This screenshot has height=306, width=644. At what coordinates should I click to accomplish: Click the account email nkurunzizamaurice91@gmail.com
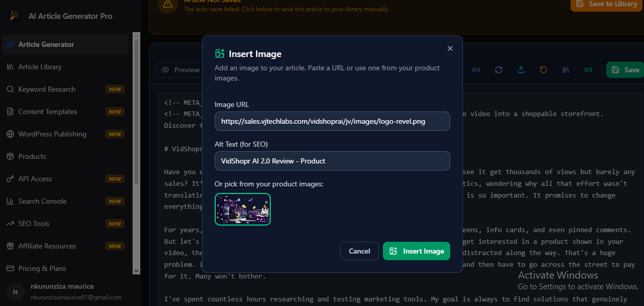tap(76, 297)
